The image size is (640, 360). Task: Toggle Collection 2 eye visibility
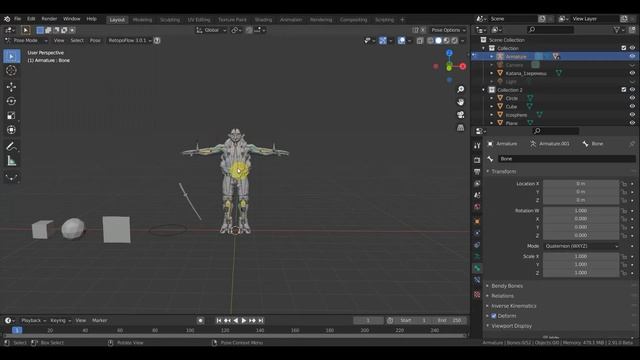[x=632, y=90]
